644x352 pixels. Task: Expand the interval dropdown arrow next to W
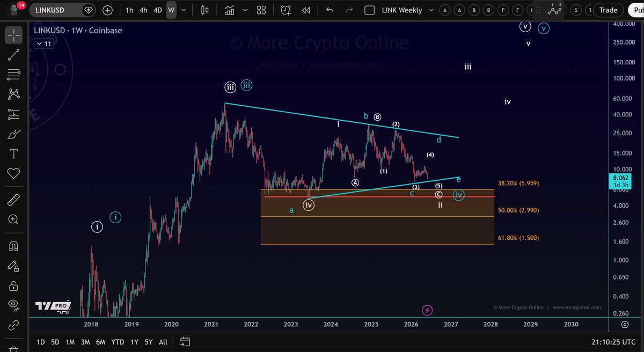point(185,10)
